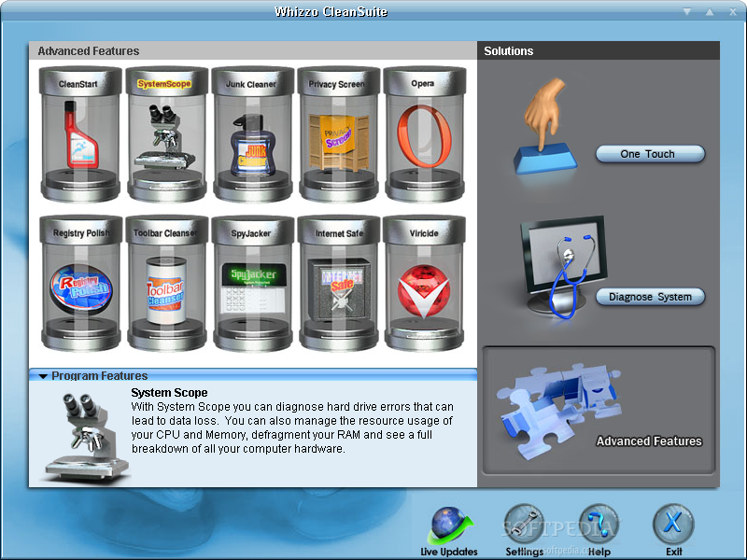
Task: Open the Privacy Screen canister
Action: pos(339,134)
